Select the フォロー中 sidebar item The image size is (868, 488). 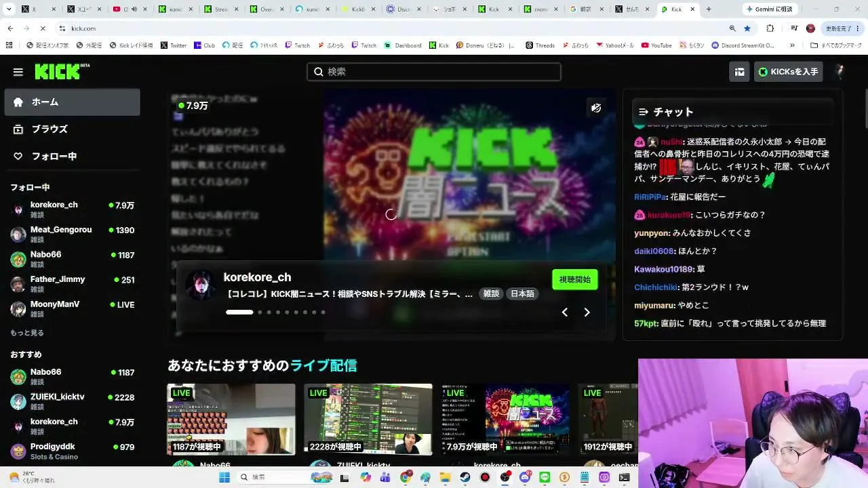click(x=73, y=157)
